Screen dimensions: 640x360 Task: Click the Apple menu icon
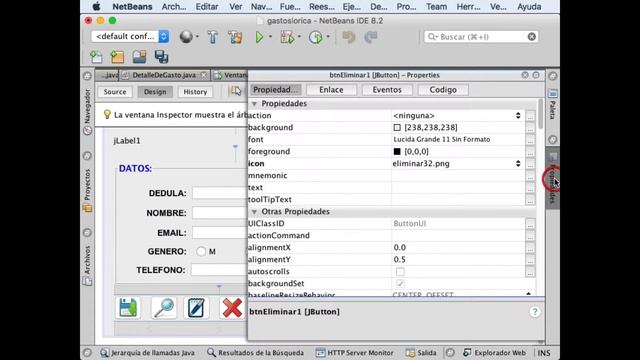pyautogui.click(x=96, y=7)
